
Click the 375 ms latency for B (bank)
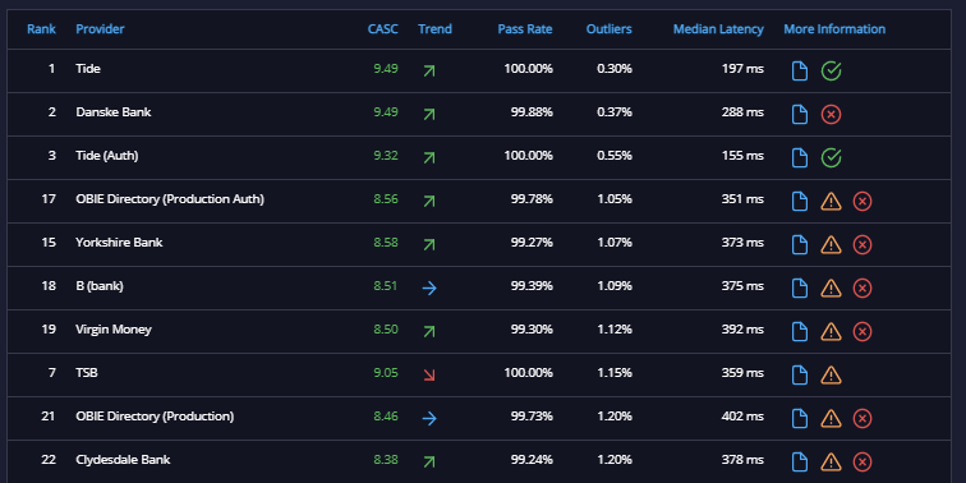tap(742, 286)
